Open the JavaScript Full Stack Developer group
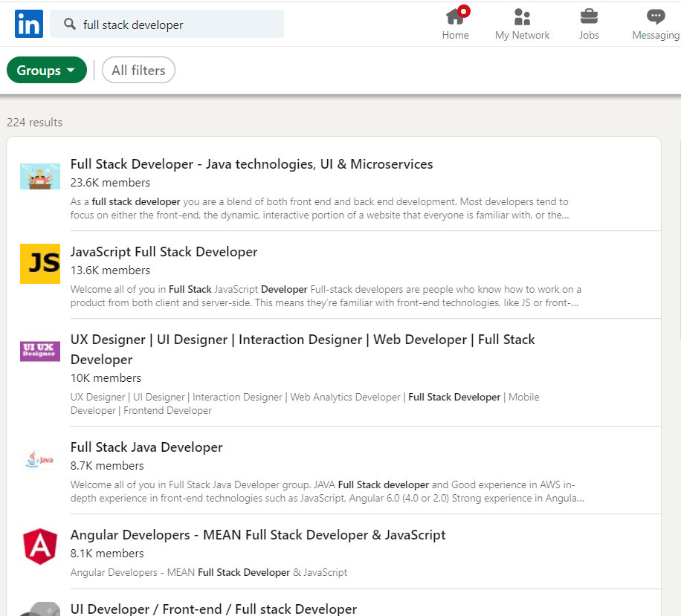This screenshot has width=681, height=616. [164, 252]
